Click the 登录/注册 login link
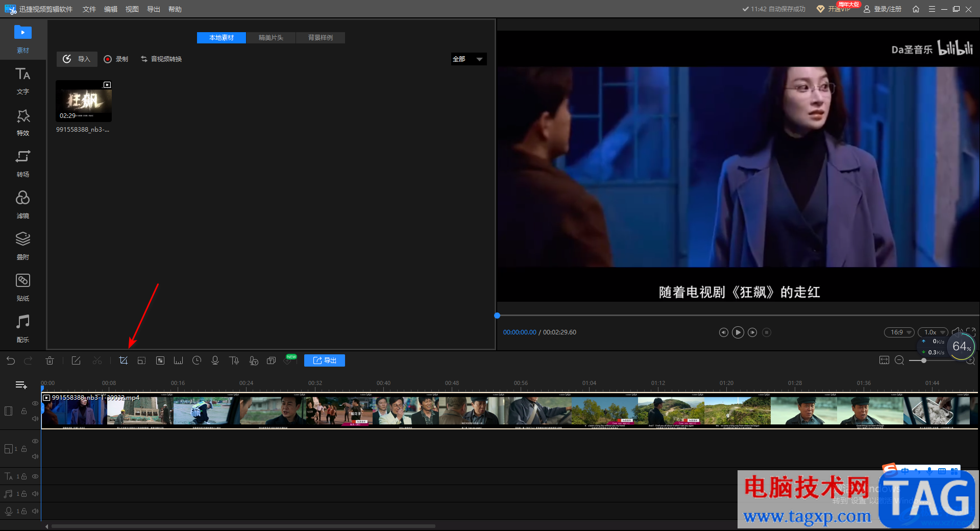This screenshot has width=980, height=531. point(883,9)
